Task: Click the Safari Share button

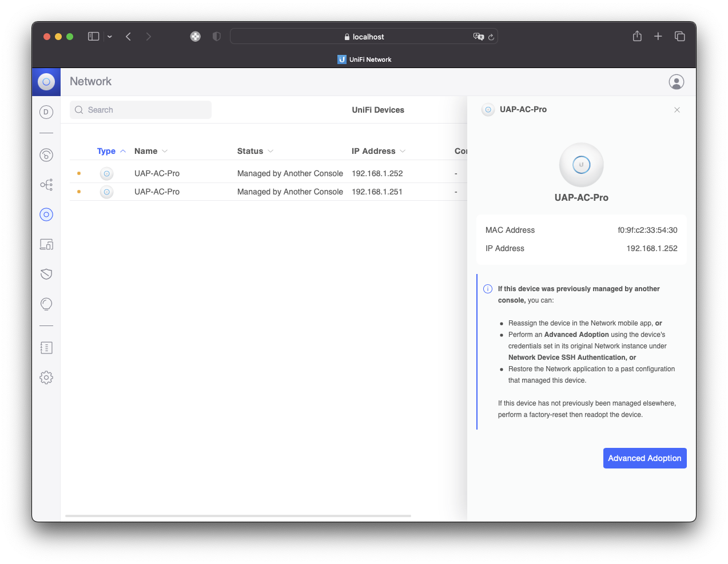Action: [x=637, y=36]
